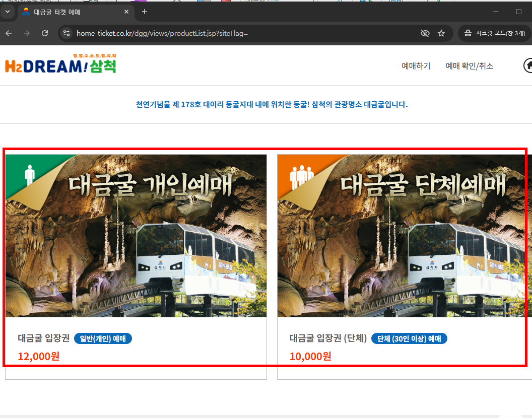Viewport: 532px width, 418px height.
Task: Click the browser back arrow
Action: [8, 33]
